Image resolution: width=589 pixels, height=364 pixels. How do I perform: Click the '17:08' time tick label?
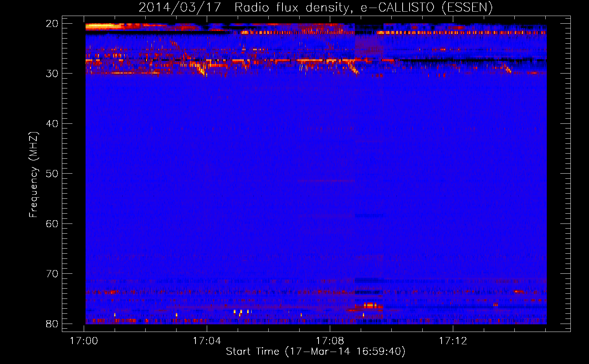[330, 341]
